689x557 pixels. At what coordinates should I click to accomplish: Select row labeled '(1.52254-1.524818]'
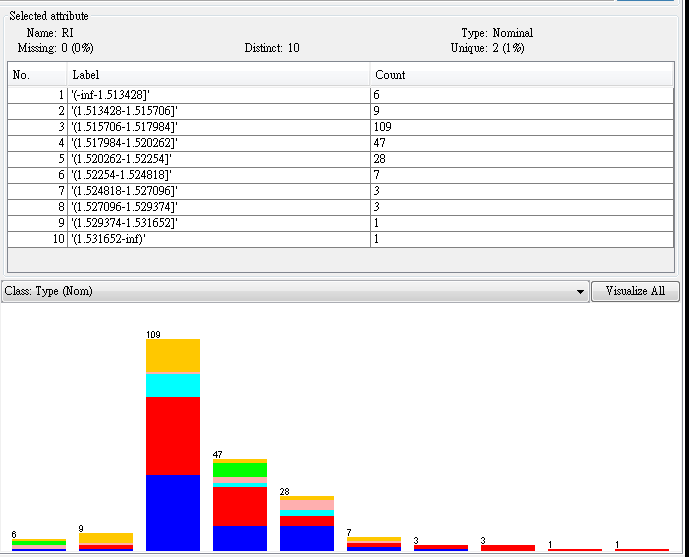[x=341, y=175]
